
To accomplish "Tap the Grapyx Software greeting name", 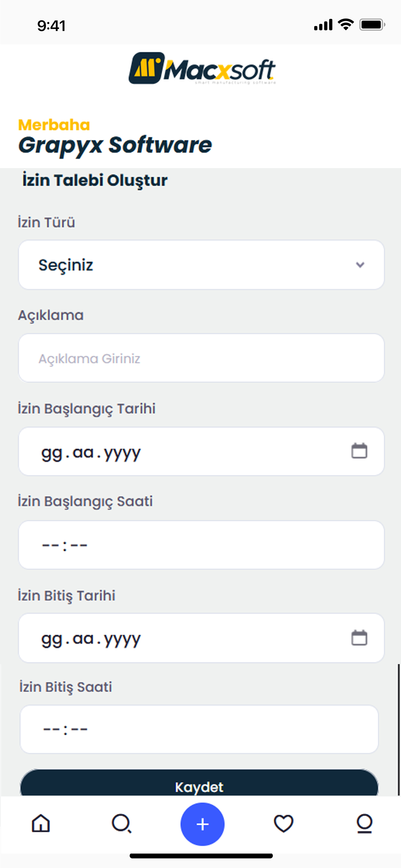I will coord(115,145).
